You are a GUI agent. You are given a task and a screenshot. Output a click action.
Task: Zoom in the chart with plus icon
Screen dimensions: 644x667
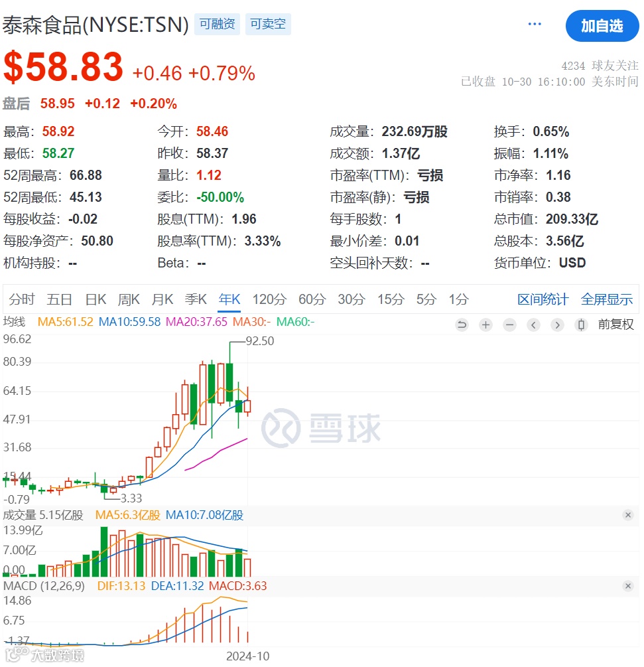tap(485, 325)
